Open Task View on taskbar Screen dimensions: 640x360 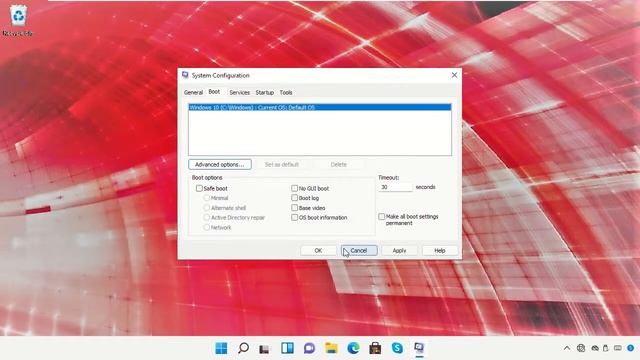click(x=265, y=348)
